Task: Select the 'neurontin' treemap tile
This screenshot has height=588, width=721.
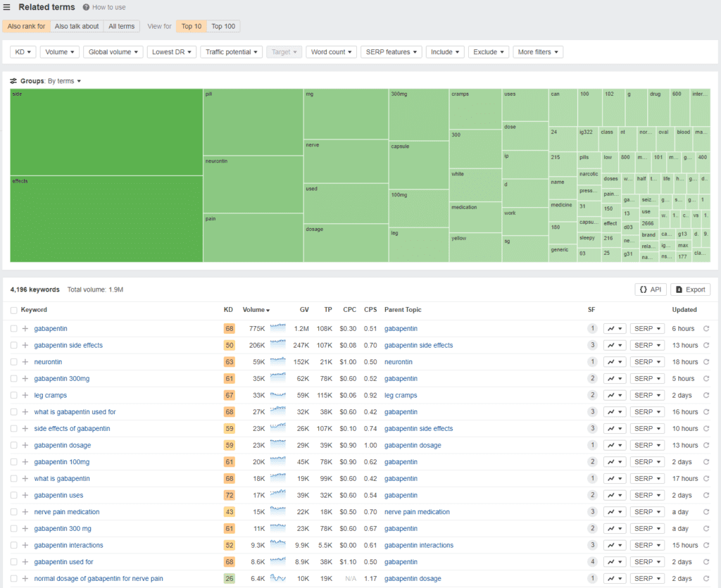Action: point(253,184)
